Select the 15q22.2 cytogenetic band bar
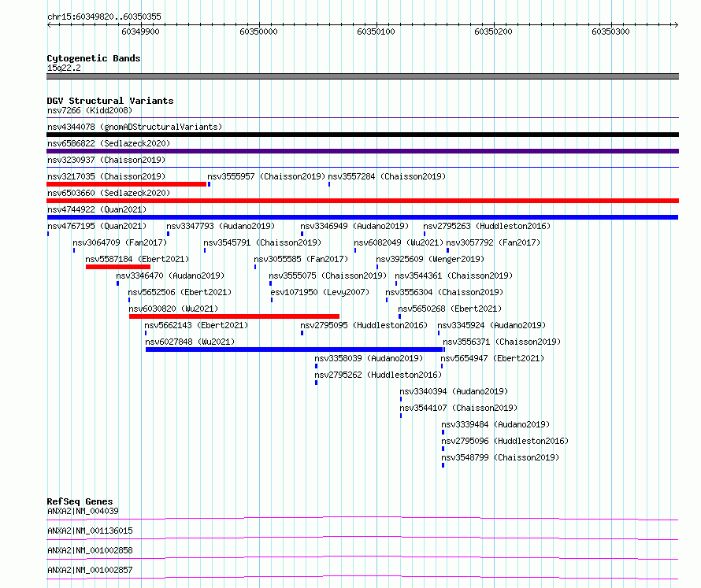The width and height of the screenshot is (701, 588). click(362, 76)
